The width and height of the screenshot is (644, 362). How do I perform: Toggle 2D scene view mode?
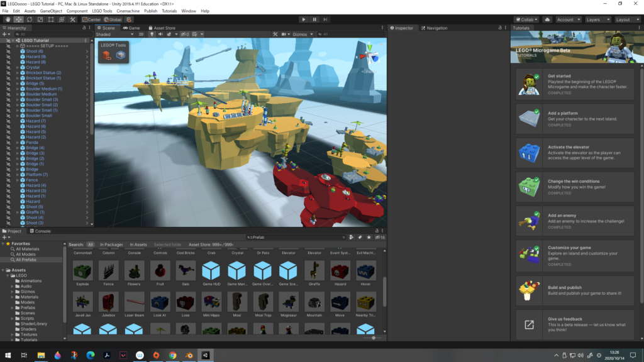[x=141, y=34]
